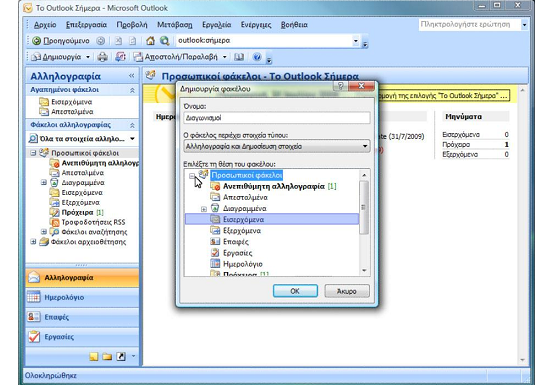Open the folder contents type combo box

tap(277, 146)
